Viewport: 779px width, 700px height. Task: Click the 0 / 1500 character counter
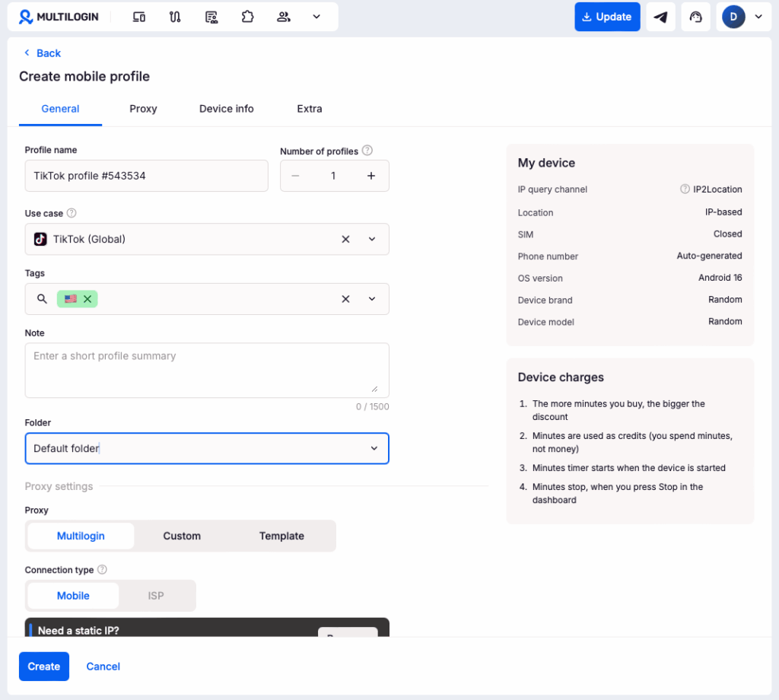[372, 407]
